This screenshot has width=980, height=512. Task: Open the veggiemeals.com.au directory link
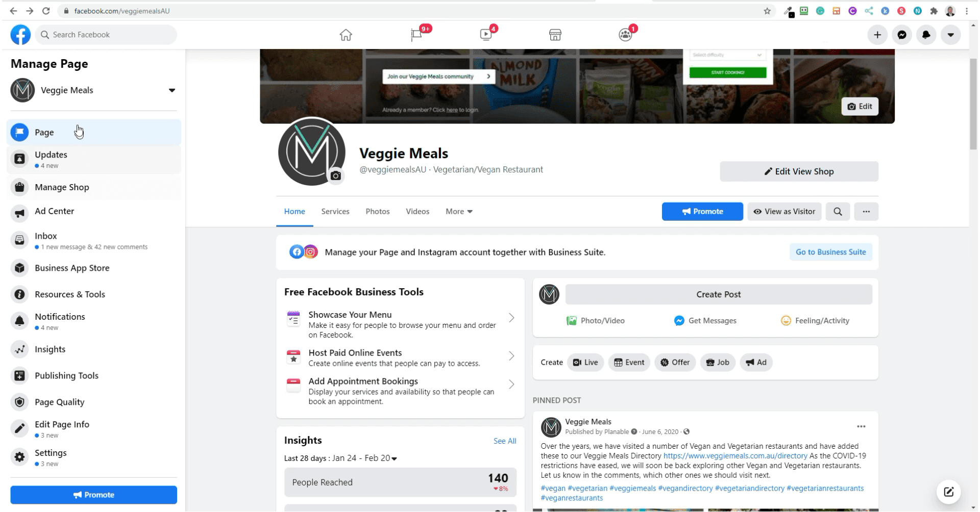click(735, 456)
